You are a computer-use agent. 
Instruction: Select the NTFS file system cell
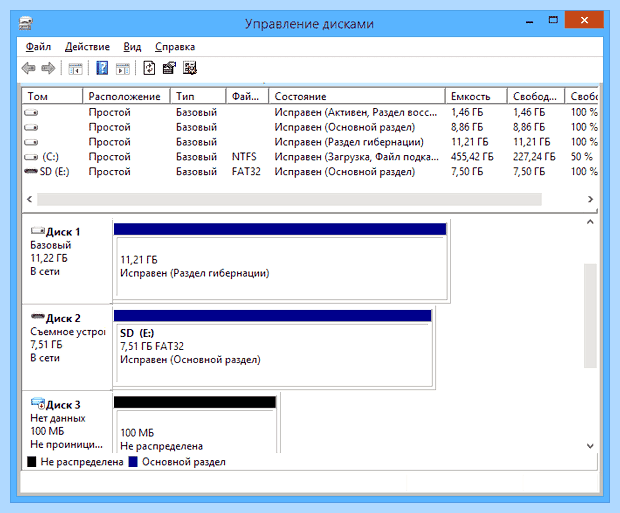tap(244, 157)
